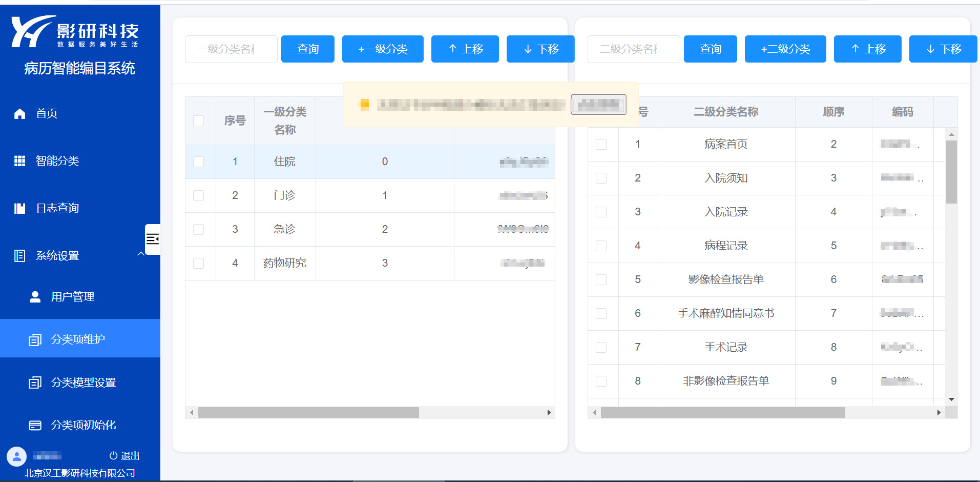Toggle select-all checkbox in 一级分类 table header
This screenshot has height=482, width=980.
199,120
